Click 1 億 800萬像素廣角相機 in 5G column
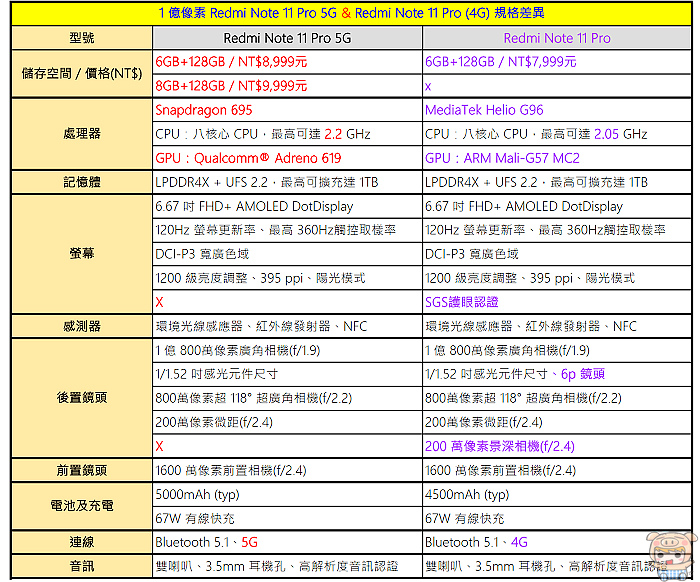The image size is (700, 582). pyautogui.click(x=287, y=350)
